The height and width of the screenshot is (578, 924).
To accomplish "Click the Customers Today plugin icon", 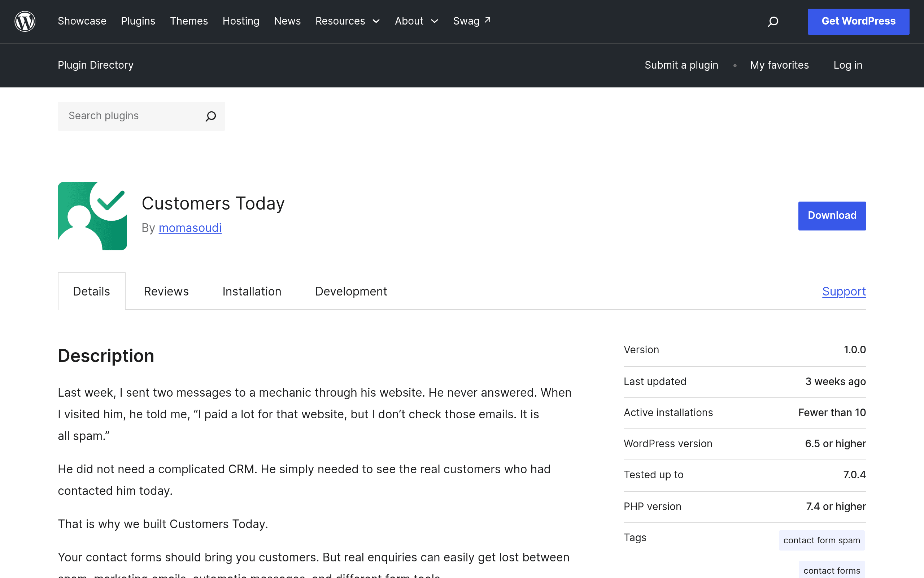I will pos(92,216).
